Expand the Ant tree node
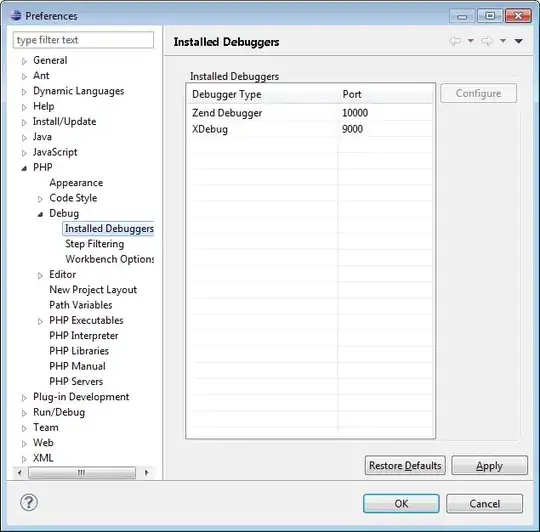The height and width of the screenshot is (532, 540). click(24, 76)
